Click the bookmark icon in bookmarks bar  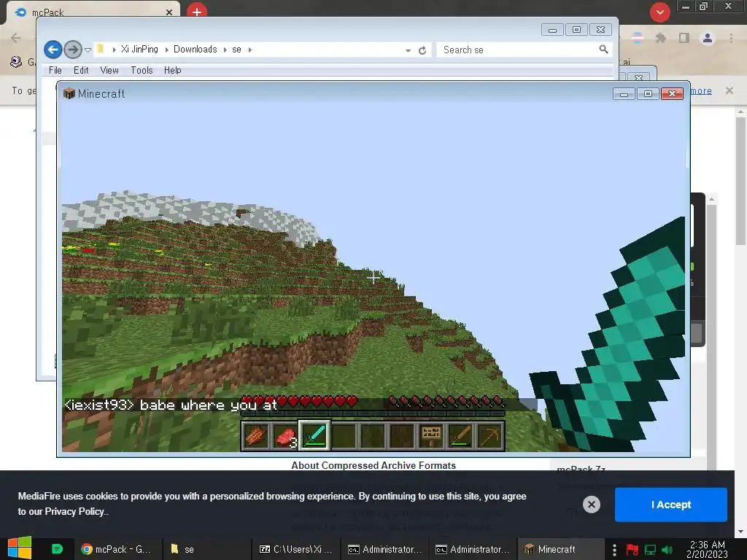(16, 62)
